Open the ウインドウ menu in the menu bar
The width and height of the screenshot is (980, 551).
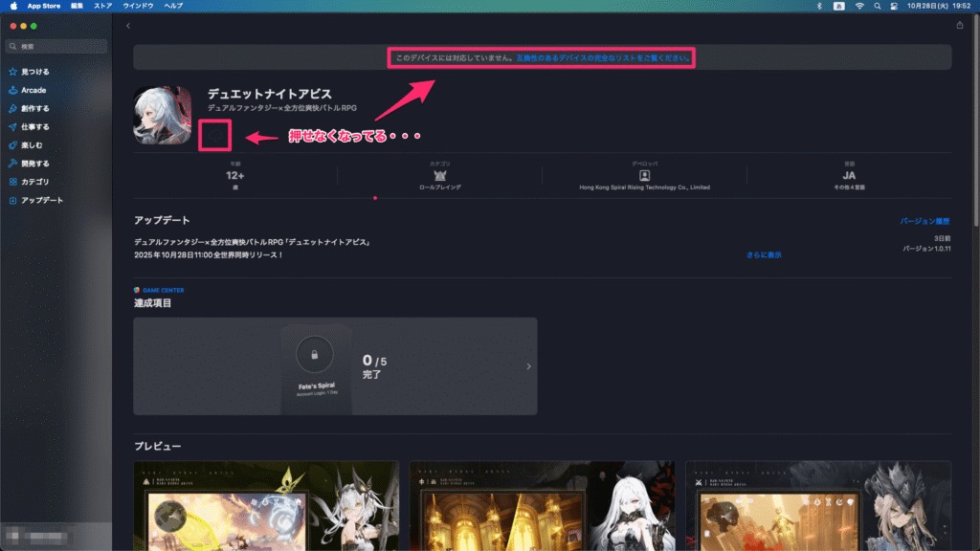pyautogui.click(x=138, y=6)
